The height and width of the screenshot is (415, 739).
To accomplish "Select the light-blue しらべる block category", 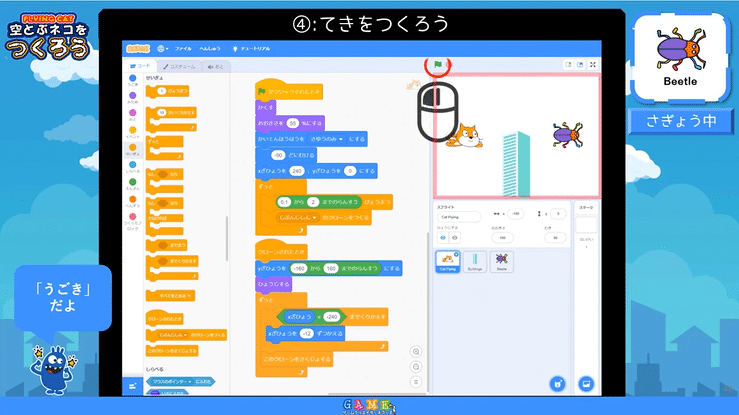I will pos(133,167).
